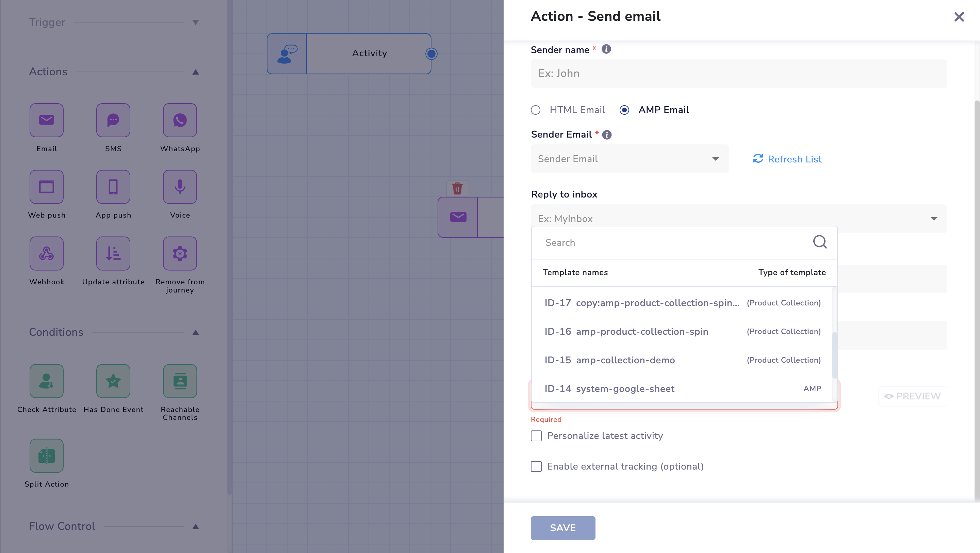This screenshot has height=553, width=980.
Task: Select the Voice action microphone icon
Action: point(180,187)
